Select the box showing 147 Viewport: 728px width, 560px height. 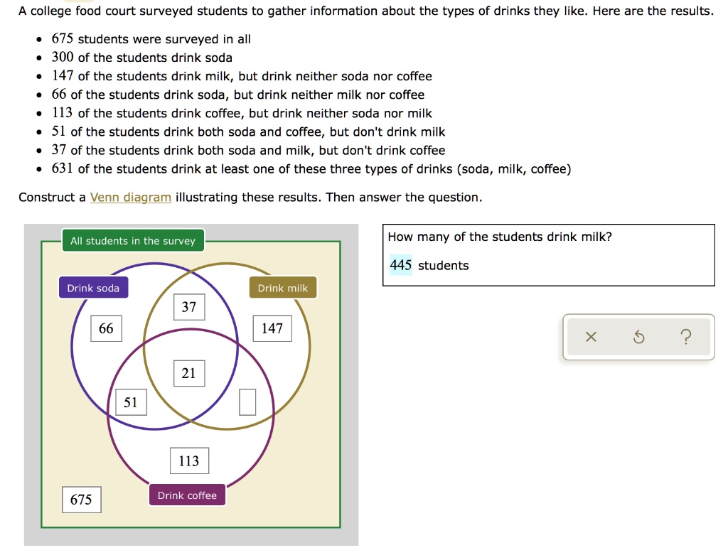[272, 328]
